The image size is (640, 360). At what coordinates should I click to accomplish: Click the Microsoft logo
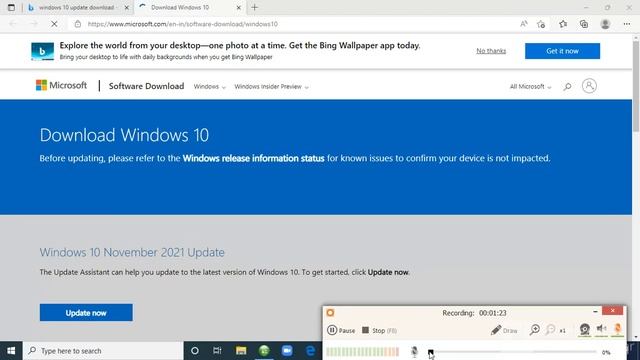click(61, 85)
